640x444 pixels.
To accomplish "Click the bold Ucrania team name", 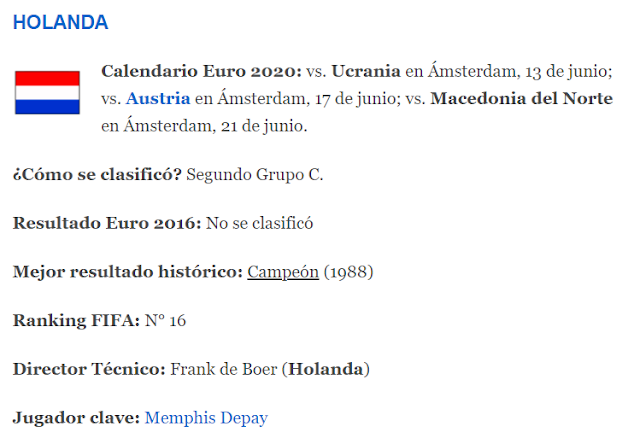I will point(366,71).
